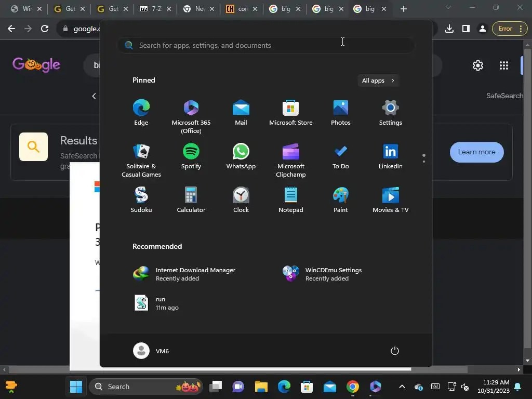Open Chrome from the taskbar
The image size is (532, 399).
coord(353,387)
